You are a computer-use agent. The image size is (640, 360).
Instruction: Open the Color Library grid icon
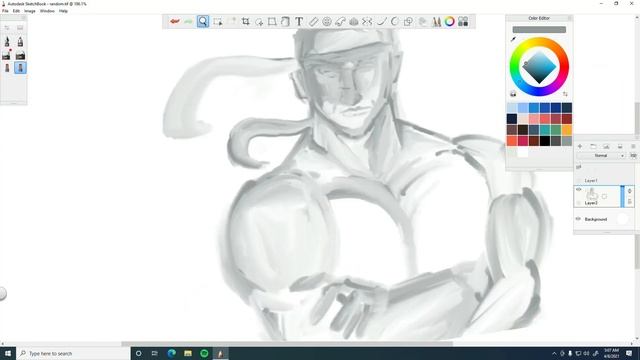coord(463,22)
